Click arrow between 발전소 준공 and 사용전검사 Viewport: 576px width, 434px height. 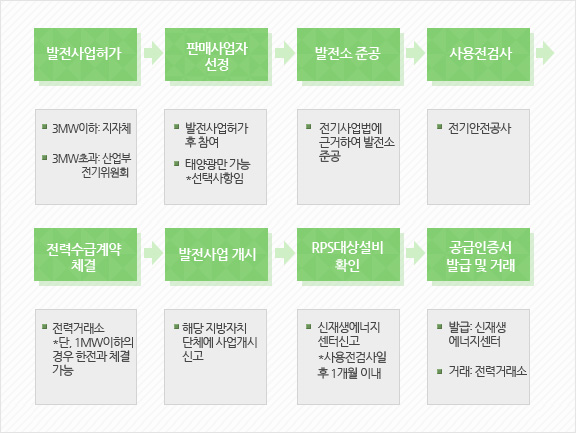click(415, 53)
